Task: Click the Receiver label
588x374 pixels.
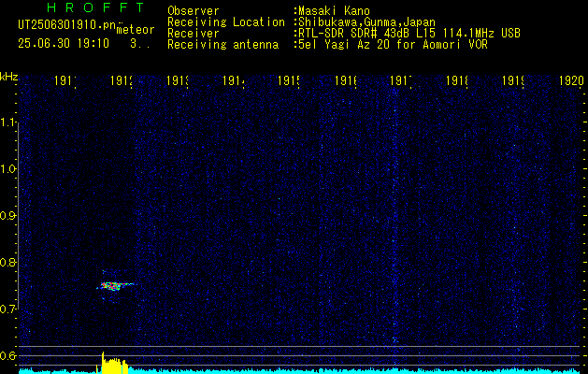Action: click(194, 34)
